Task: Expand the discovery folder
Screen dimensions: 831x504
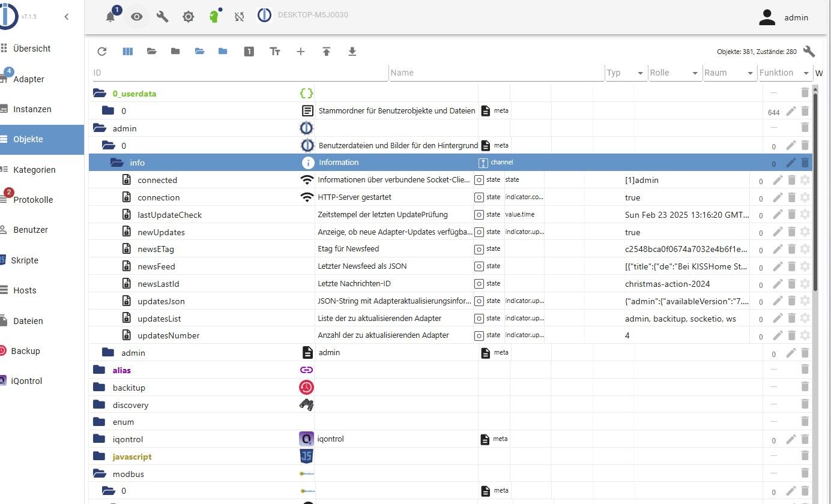Action: pyautogui.click(x=99, y=405)
